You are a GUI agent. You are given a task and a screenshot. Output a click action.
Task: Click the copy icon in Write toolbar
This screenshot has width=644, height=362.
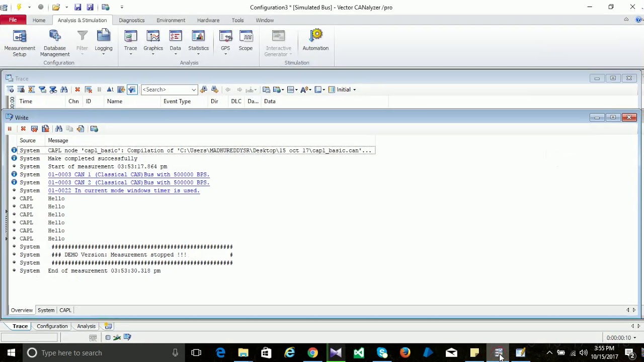pos(69,129)
